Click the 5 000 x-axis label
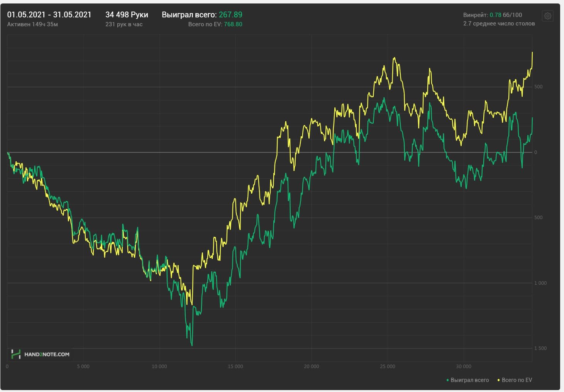 point(83,367)
